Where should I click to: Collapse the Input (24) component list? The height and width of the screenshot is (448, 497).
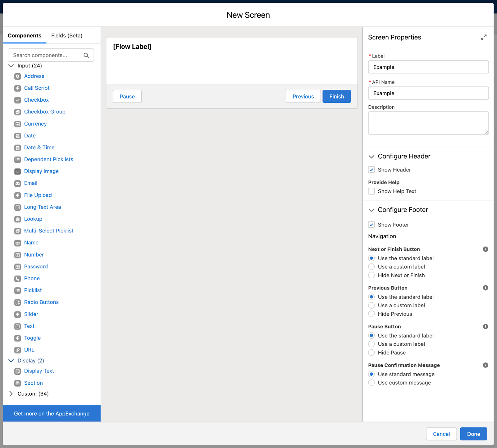point(11,66)
